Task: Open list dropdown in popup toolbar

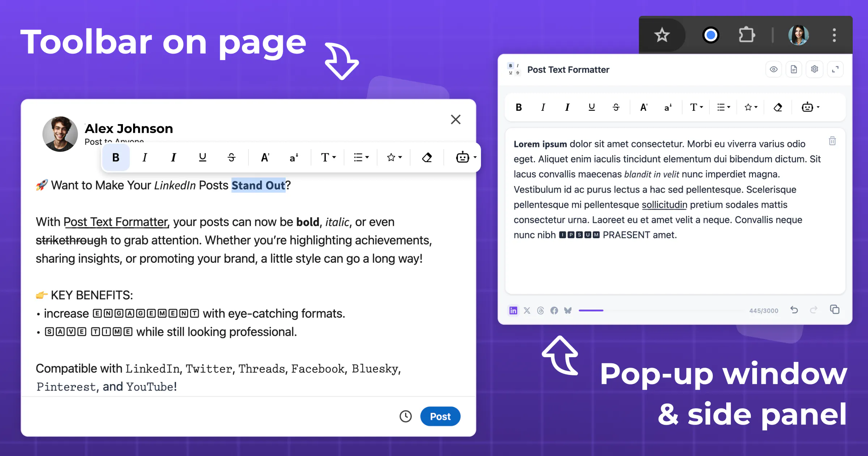Action: coord(724,107)
